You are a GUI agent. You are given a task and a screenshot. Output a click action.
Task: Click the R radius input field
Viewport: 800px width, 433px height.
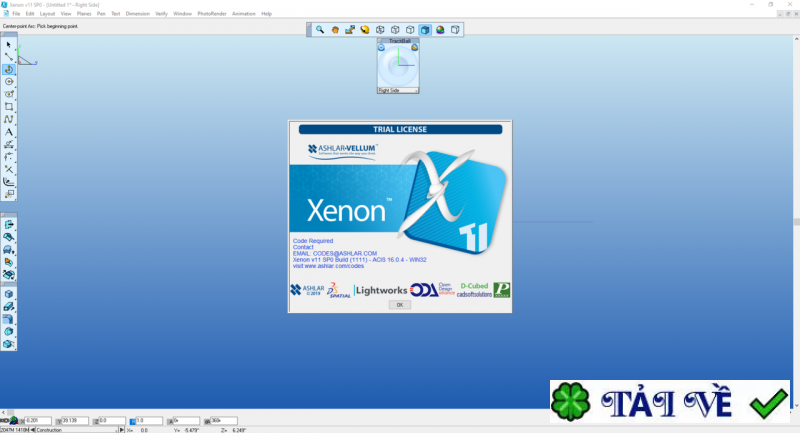click(149, 421)
